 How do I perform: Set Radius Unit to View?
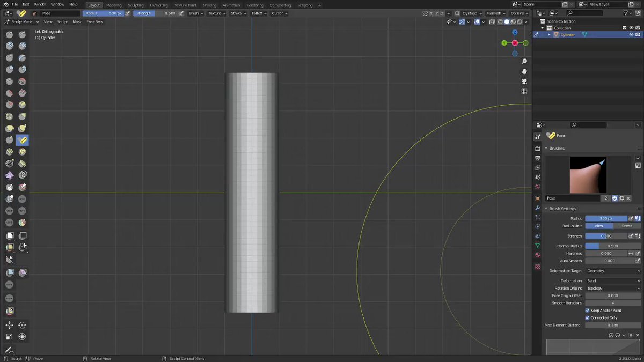coord(599,226)
